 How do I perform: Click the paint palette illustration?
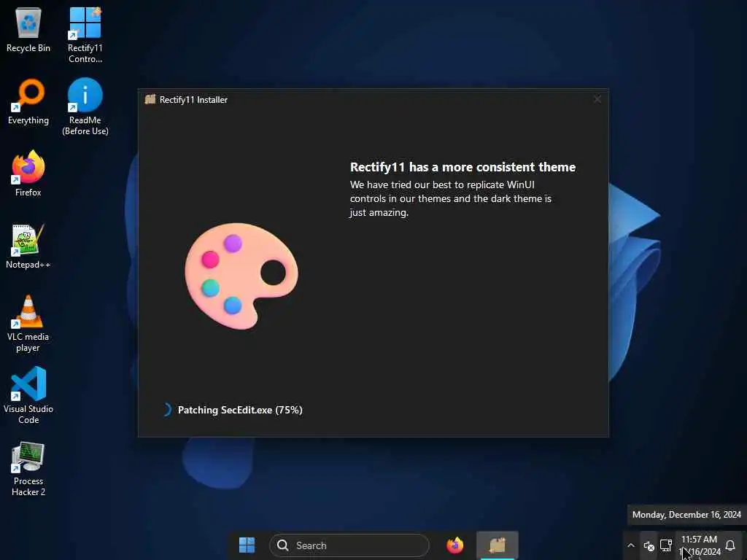(241, 276)
